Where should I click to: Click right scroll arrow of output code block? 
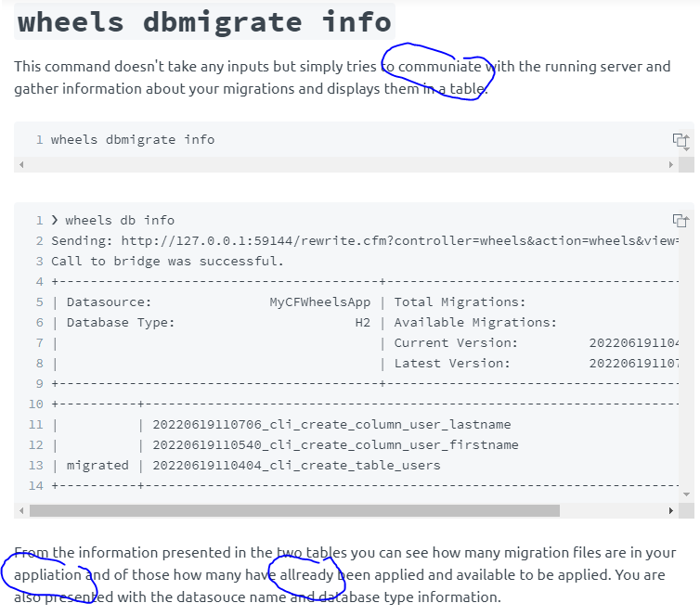point(670,510)
